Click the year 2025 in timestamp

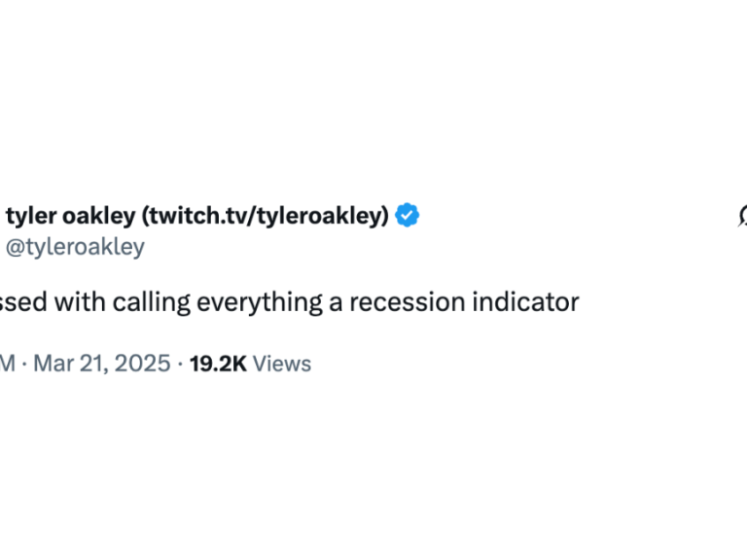pyautogui.click(x=142, y=364)
